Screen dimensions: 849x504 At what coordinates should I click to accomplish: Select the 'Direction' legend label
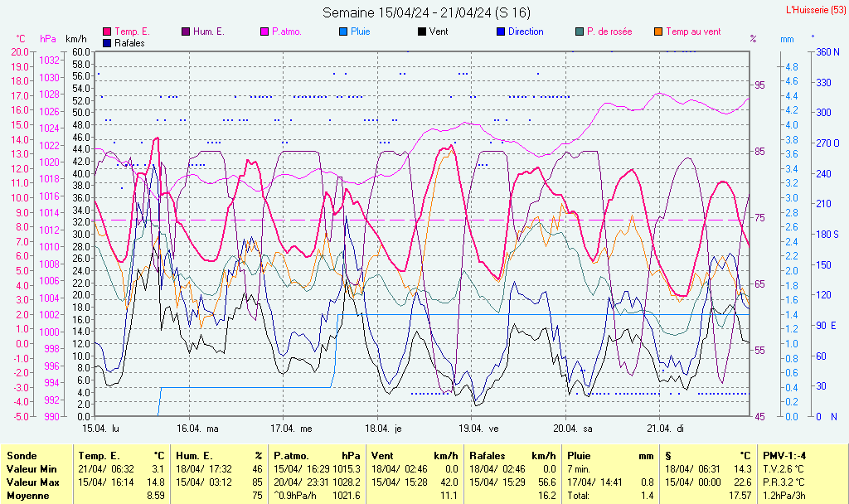(526, 32)
